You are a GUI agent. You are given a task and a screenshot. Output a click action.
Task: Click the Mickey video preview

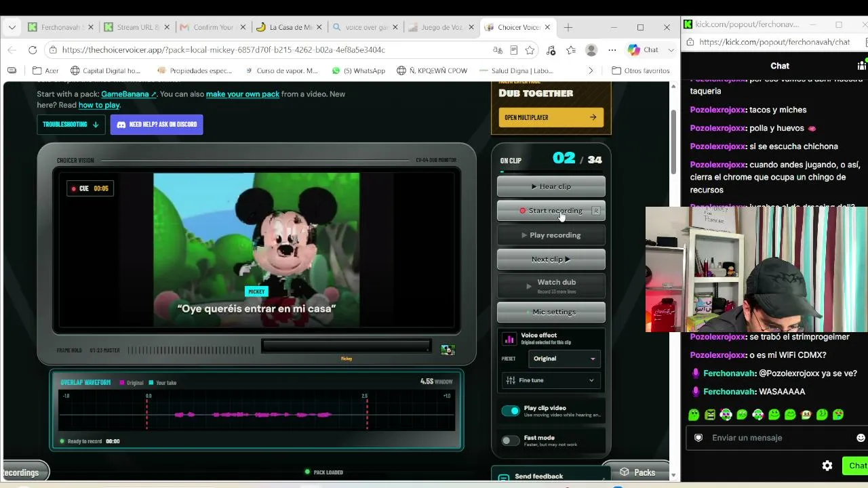pos(256,250)
